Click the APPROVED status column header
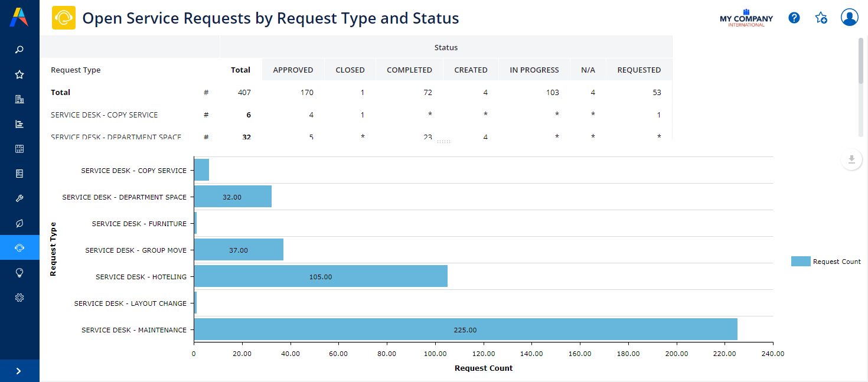868x382 pixels. pyautogui.click(x=293, y=70)
